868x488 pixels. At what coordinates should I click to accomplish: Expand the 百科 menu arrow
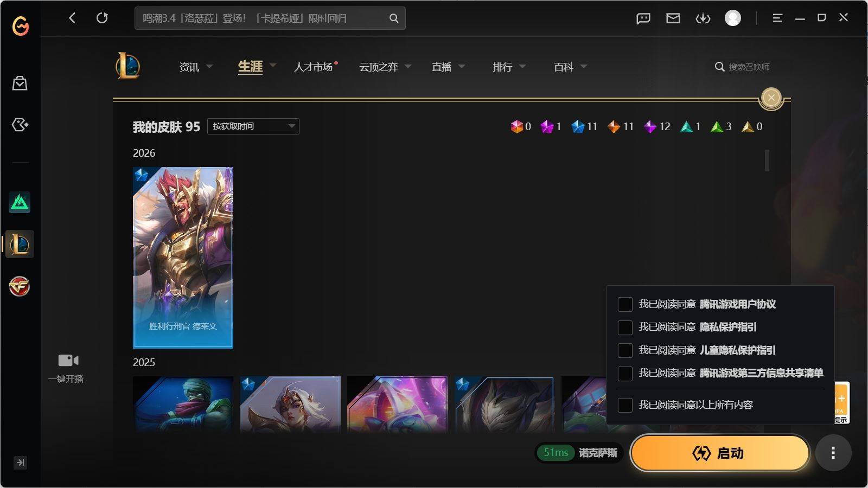point(584,66)
